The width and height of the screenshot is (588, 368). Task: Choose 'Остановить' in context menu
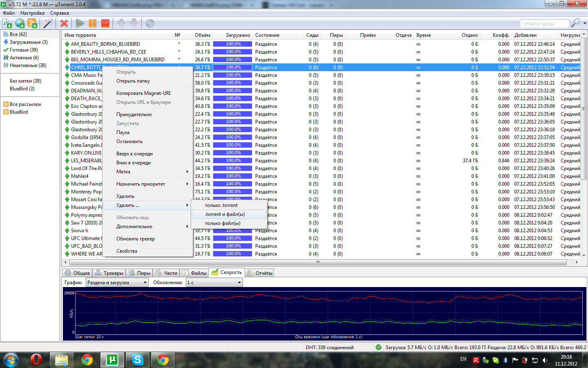tap(147, 141)
